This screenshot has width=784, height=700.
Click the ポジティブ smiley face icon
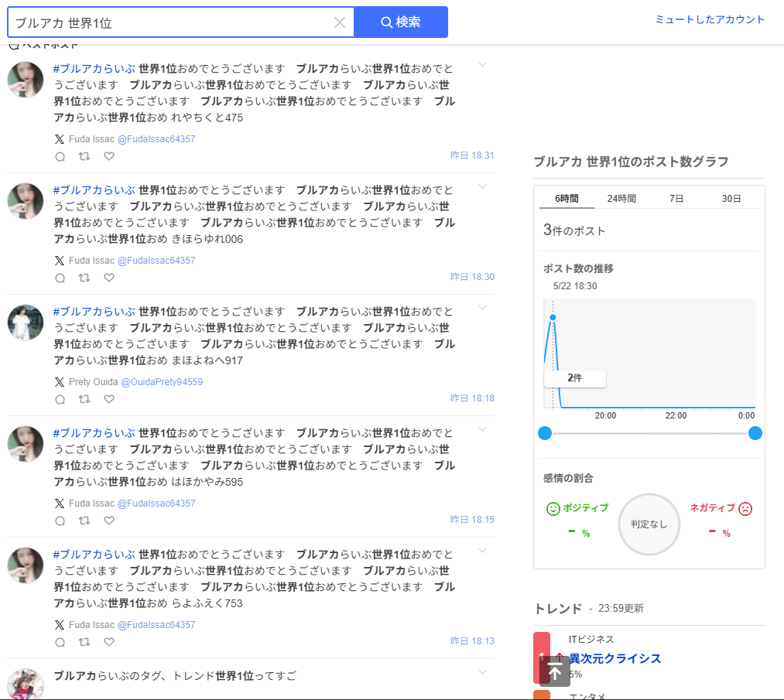[x=553, y=509]
